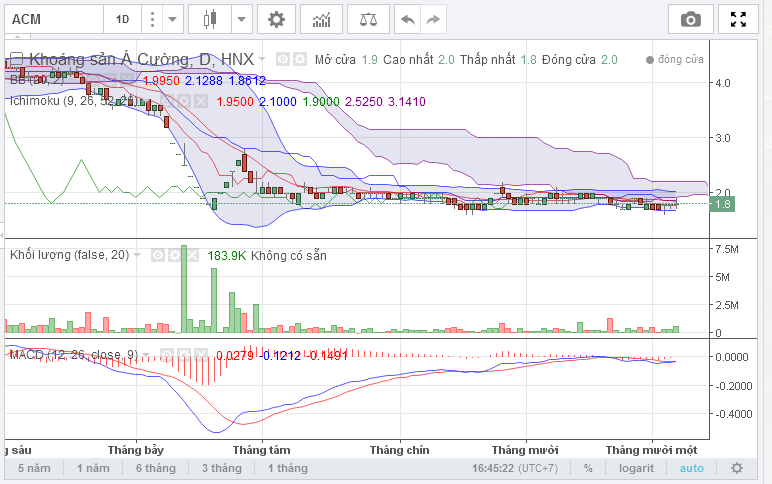Image resolution: width=772 pixels, height=484 pixels.
Task: Open chart properties gear in top toolbar
Action: [x=276, y=20]
